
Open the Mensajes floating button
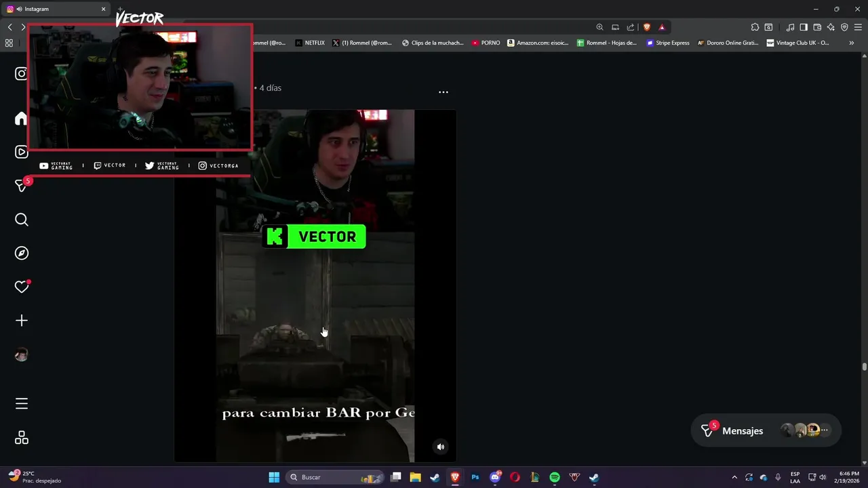[766, 430]
